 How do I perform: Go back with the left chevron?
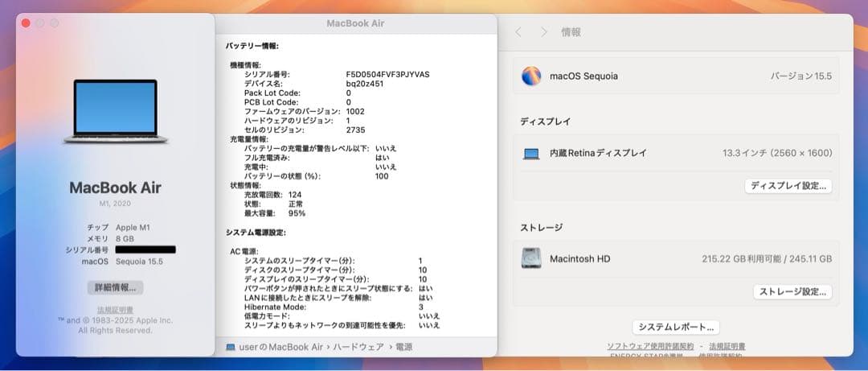point(518,32)
